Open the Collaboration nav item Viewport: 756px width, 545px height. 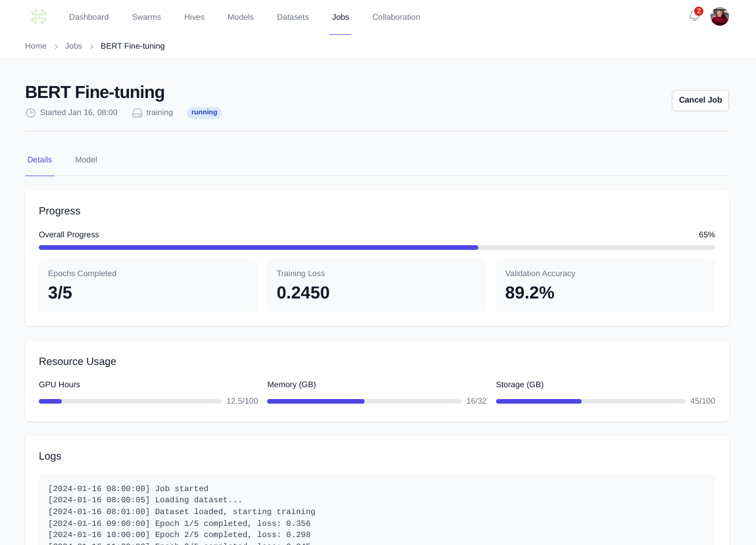click(396, 17)
